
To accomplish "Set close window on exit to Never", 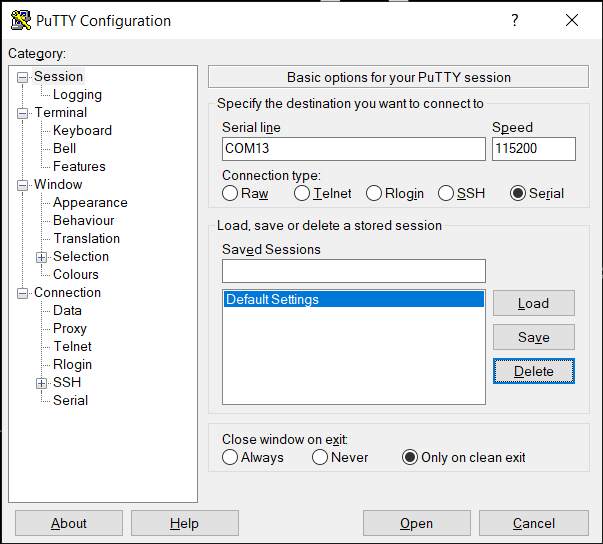I will pyautogui.click(x=320, y=457).
